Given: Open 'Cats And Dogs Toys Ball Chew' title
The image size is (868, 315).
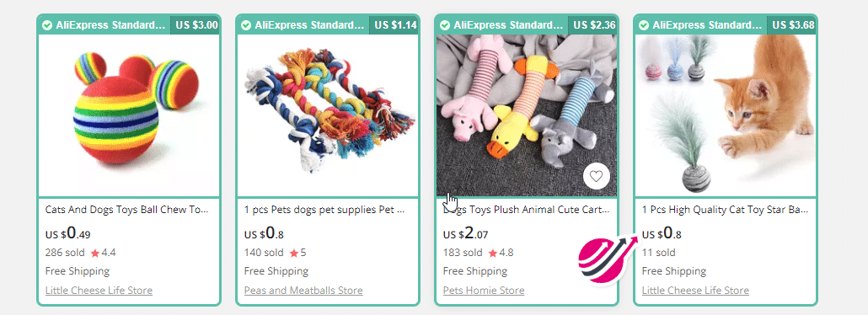Looking at the screenshot, I should tap(127, 211).
